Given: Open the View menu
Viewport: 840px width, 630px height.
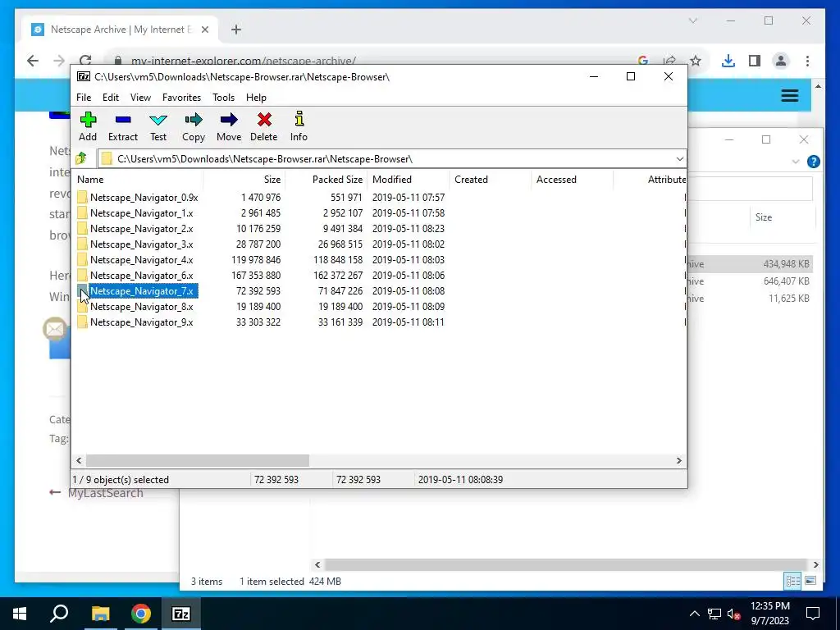Looking at the screenshot, I should tap(140, 98).
